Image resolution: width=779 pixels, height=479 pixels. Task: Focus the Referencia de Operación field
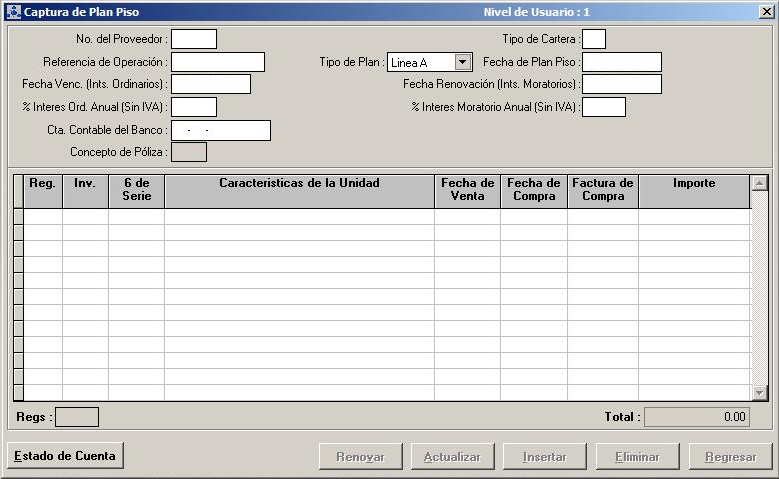[x=217, y=62]
